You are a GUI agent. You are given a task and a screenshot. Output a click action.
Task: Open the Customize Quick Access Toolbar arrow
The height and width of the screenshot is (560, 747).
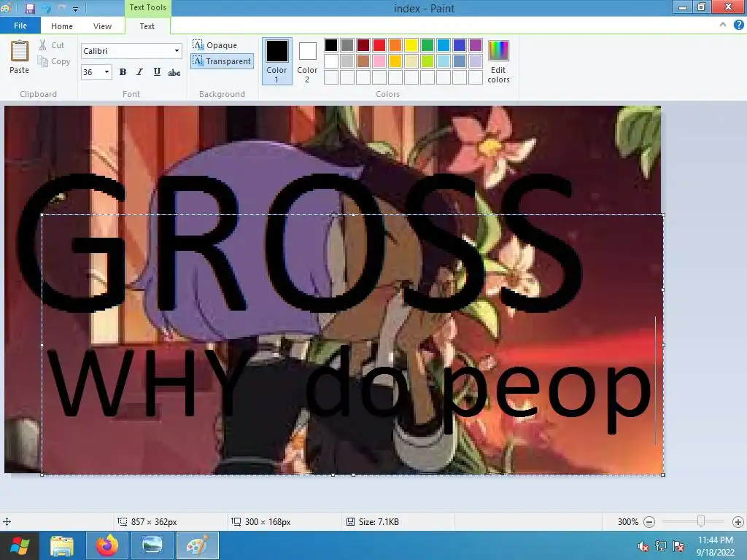75,9
